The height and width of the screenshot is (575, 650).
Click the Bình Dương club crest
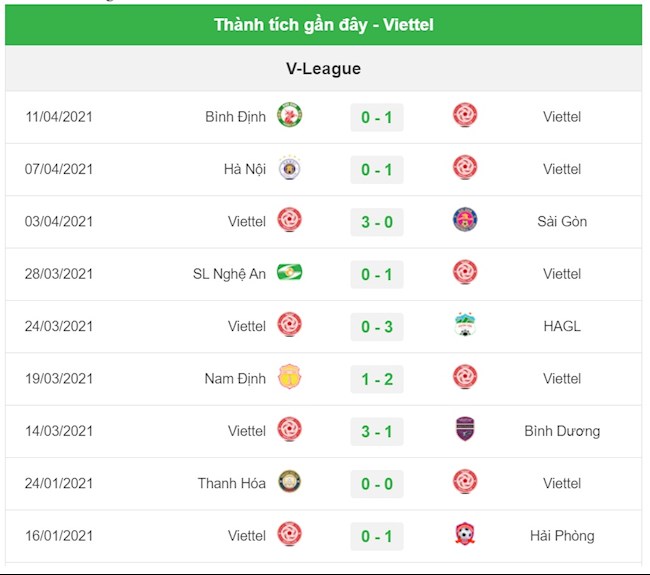(465, 430)
